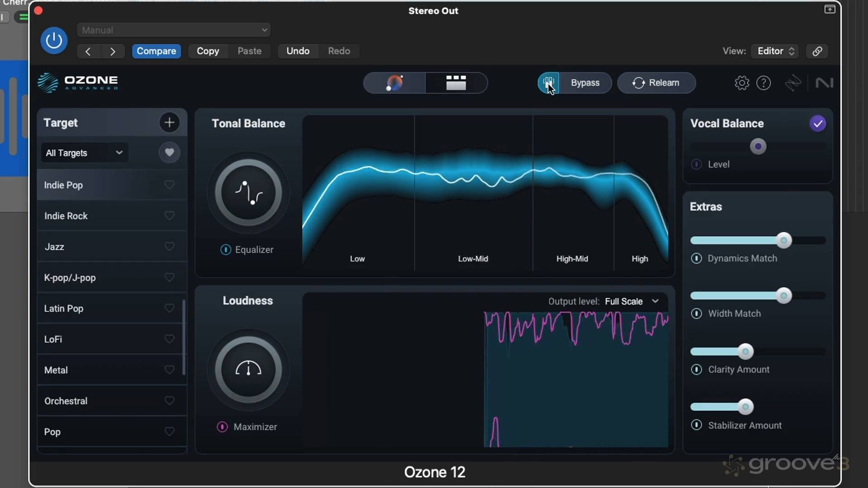Adjust the Clarity Amount slider handle
The image size is (868, 488).
(745, 352)
